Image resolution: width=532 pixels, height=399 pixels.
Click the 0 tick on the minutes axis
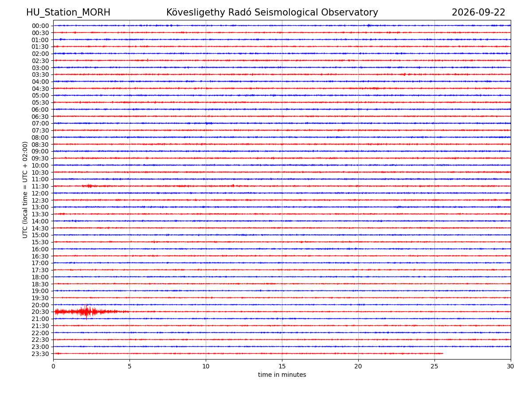[53, 366]
